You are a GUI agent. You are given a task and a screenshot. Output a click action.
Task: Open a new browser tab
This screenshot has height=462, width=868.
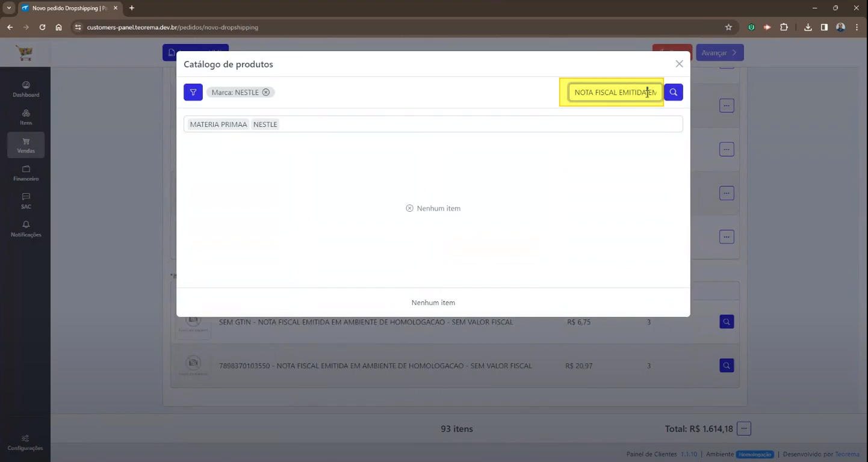point(132,8)
